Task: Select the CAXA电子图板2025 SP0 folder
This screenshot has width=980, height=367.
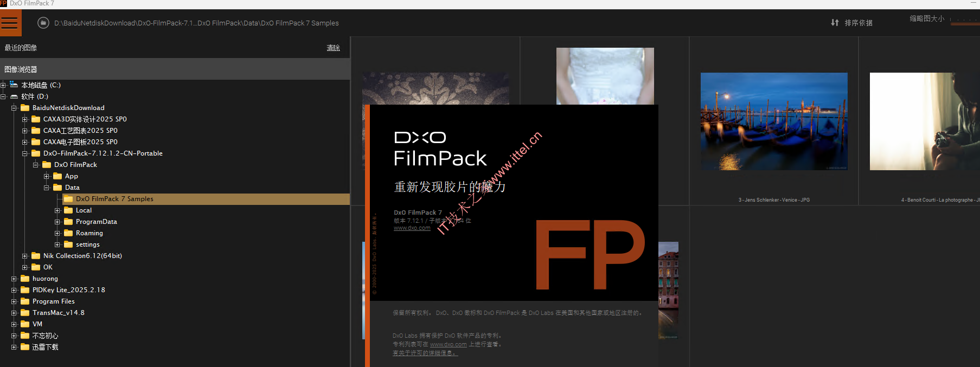Action: [x=80, y=142]
